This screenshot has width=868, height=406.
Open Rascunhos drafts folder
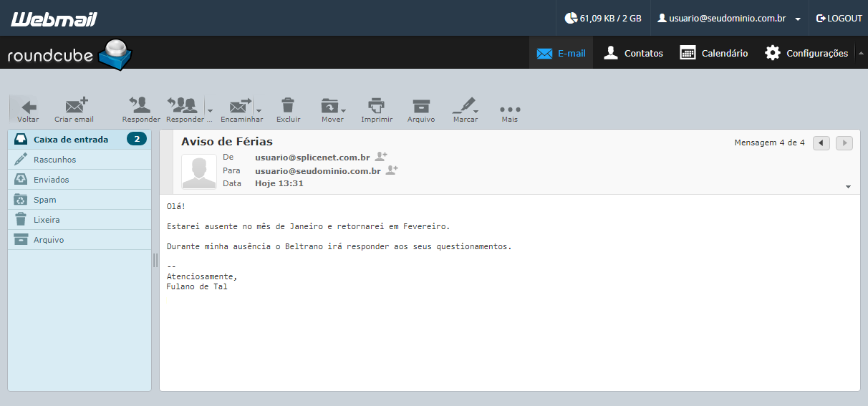coord(79,160)
